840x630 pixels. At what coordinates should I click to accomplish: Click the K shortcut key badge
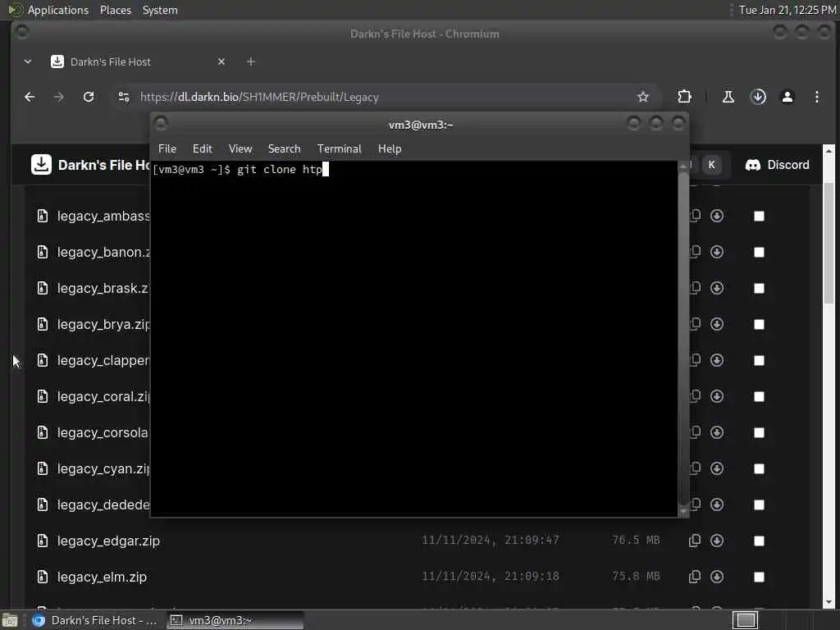[711, 165]
